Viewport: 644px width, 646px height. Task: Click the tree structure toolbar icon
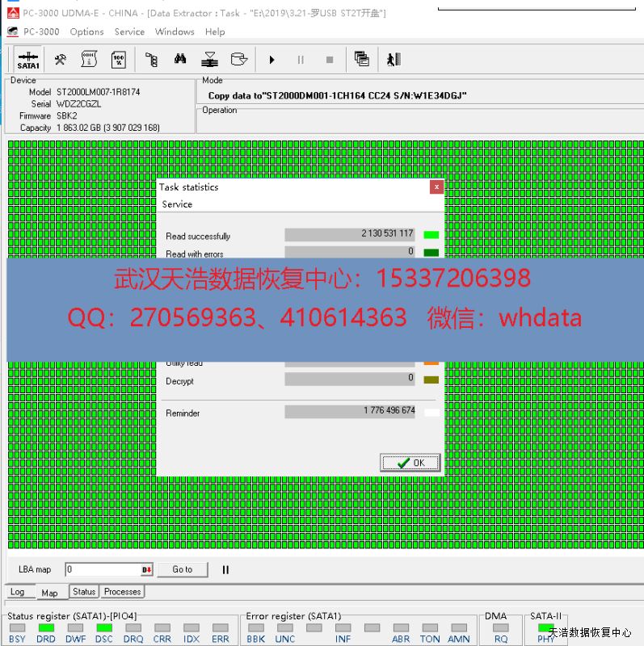pos(151,60)
